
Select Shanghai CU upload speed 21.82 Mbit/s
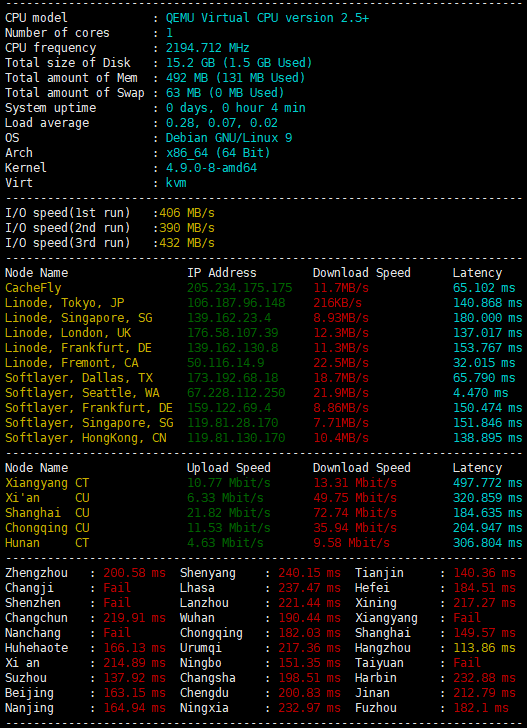point(228,513)
